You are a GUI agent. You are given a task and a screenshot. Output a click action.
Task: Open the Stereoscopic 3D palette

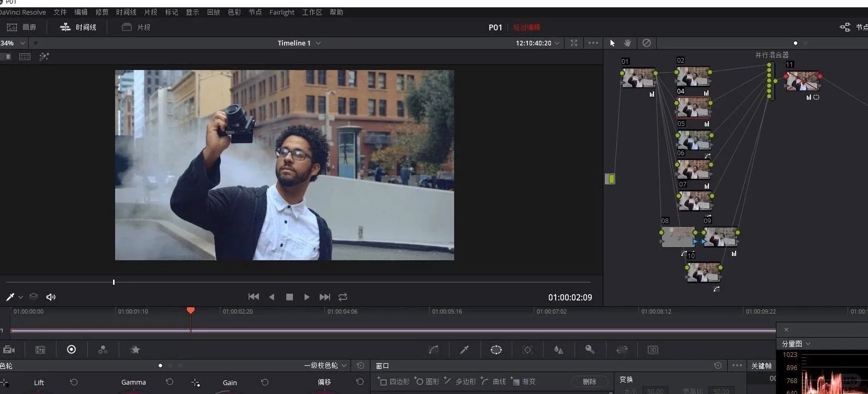tap(653, 350)
